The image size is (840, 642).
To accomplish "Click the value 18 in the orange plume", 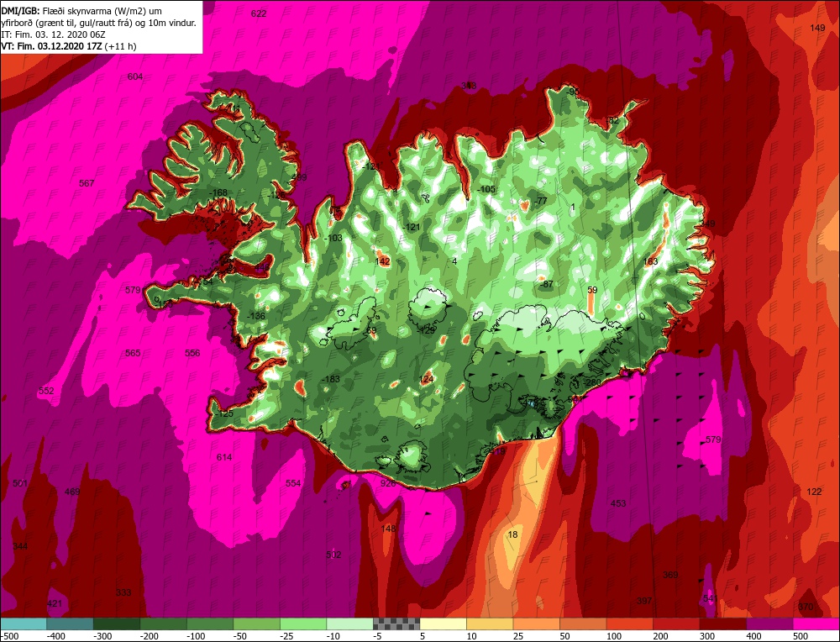I will (x=512, y=534).
